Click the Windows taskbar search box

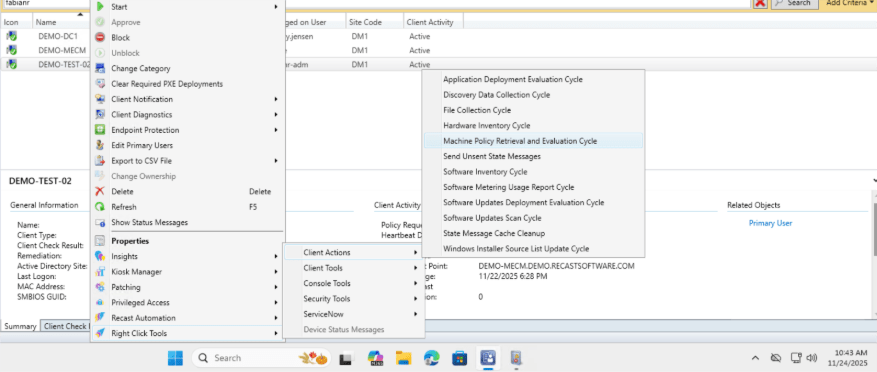click(261, 358)
